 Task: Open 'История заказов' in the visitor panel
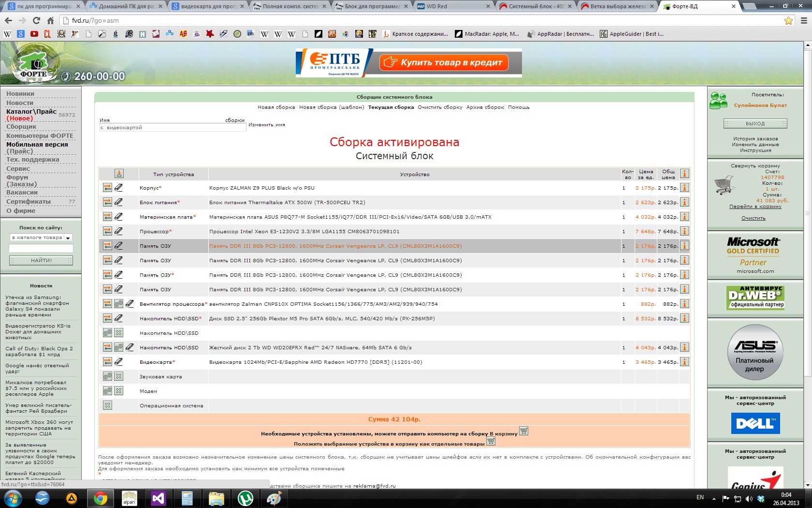[755, 139]
